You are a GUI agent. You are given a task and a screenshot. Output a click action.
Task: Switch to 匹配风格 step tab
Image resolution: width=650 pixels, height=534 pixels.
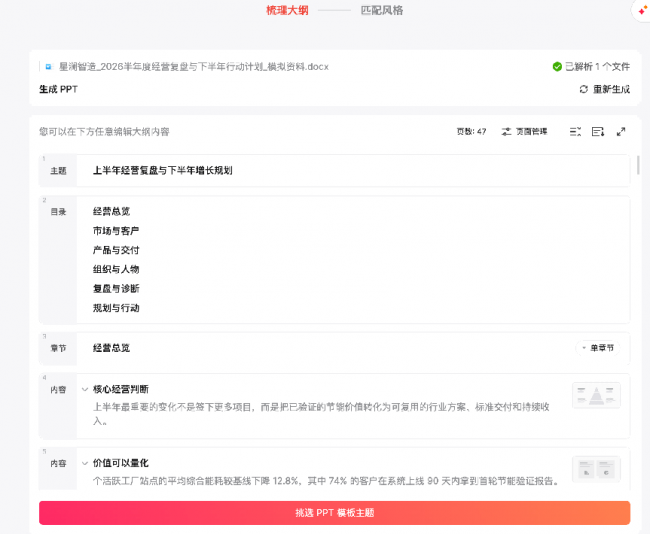tap(382, 10)
